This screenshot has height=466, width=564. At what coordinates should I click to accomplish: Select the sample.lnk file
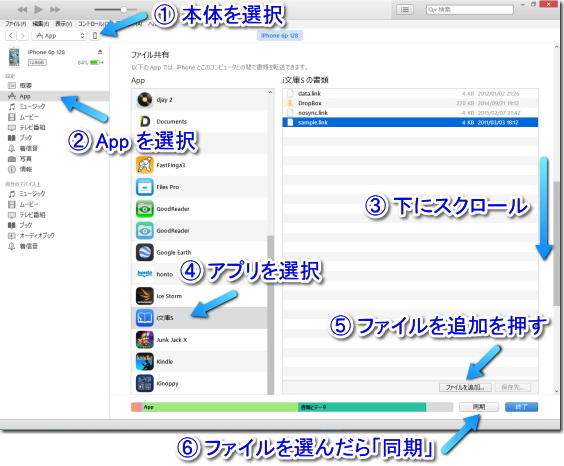click(x=410, y=123)
